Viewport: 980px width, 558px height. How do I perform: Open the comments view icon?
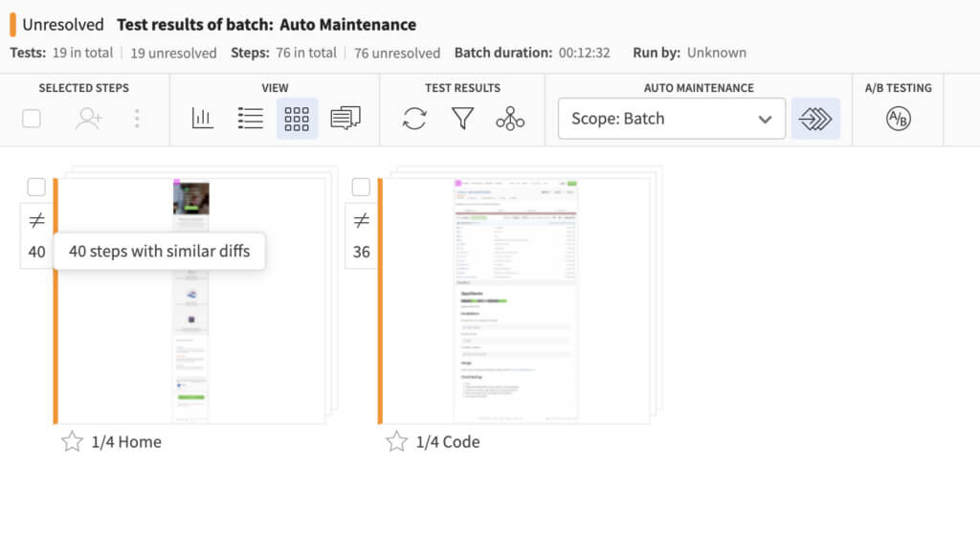point(345,119)
